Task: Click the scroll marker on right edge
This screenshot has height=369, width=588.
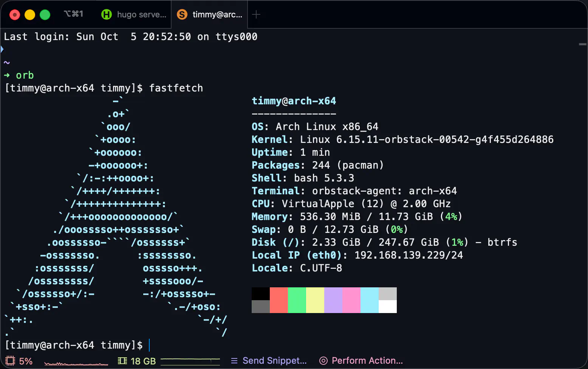Action: (582, 44)
